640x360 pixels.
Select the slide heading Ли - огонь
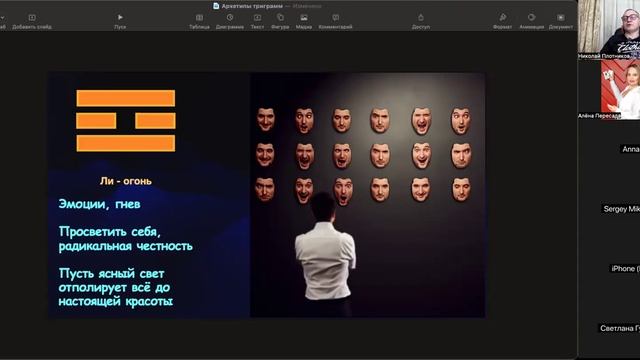click(126, 181)
